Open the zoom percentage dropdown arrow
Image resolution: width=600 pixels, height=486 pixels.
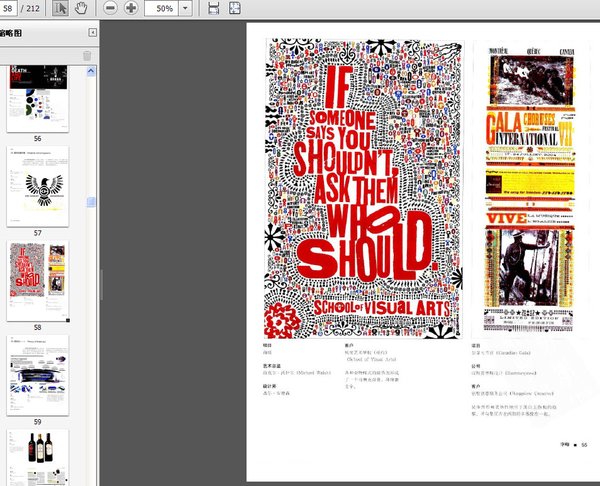[186, 8]
